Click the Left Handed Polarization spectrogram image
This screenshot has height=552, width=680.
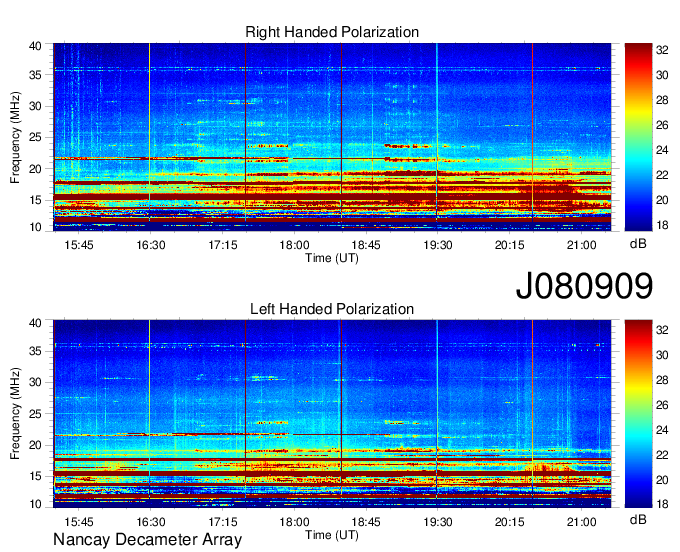332,414
